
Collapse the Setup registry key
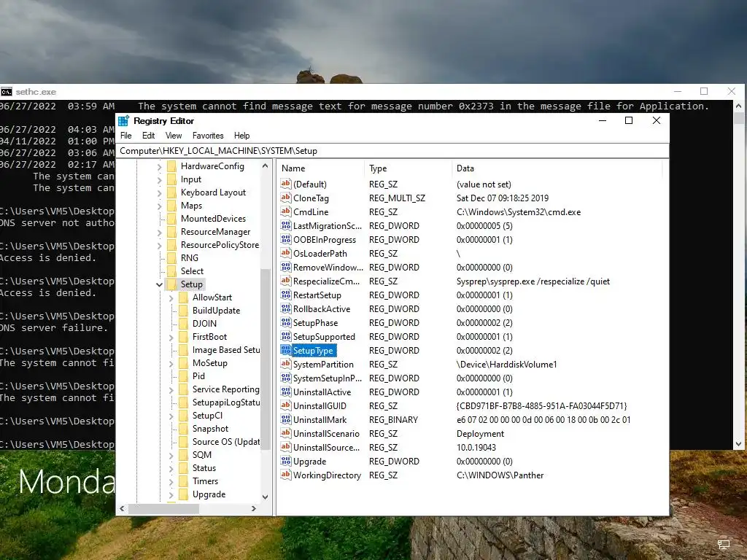(x=159, y=284)
